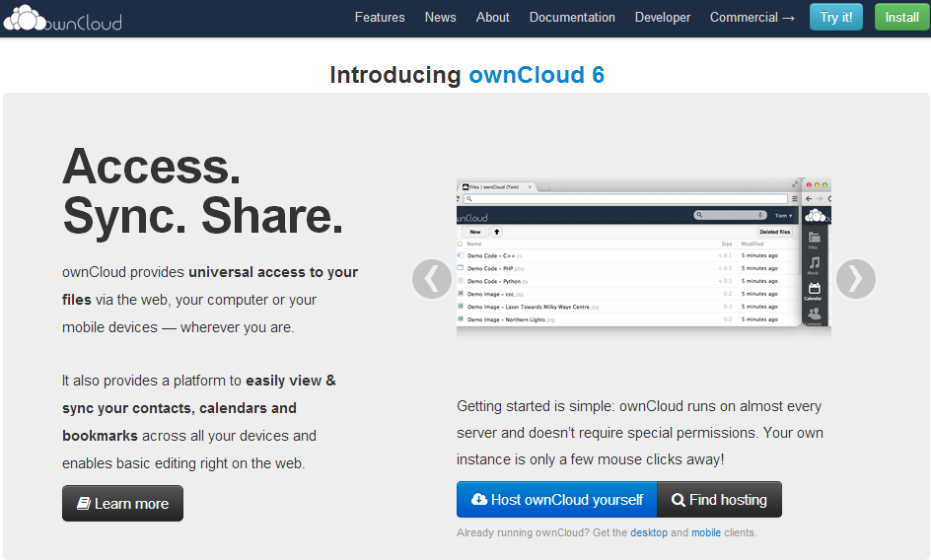The height and width of the screenshot is (560, 931).
Task: Open the desktop clients link
Action: click(x=648, y=532)
